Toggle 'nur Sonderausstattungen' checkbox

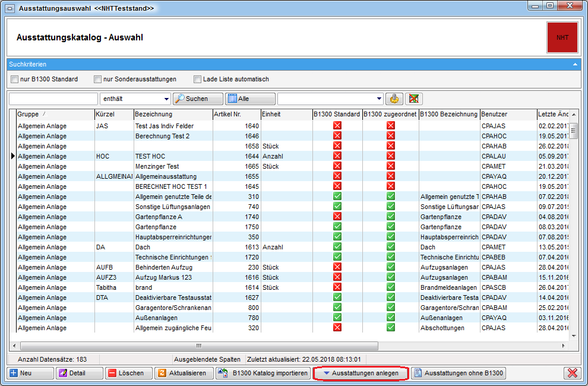pyautogui.click(x=98, y=80)
